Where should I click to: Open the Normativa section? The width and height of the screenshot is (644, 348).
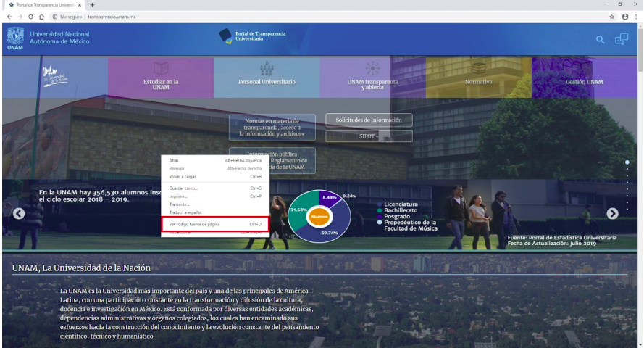tap(479, 78)
